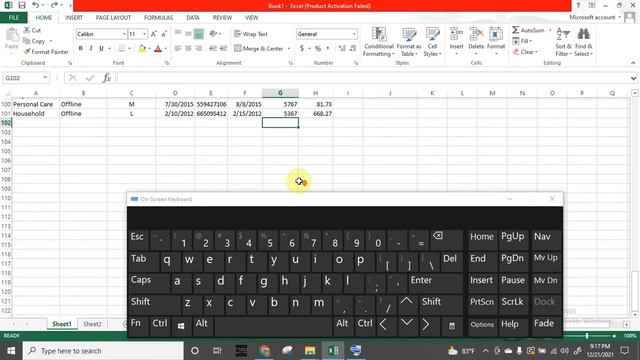640x360 pixels.
Task: Click the Excel icon in the taskbar
Action: coord(333,351)
